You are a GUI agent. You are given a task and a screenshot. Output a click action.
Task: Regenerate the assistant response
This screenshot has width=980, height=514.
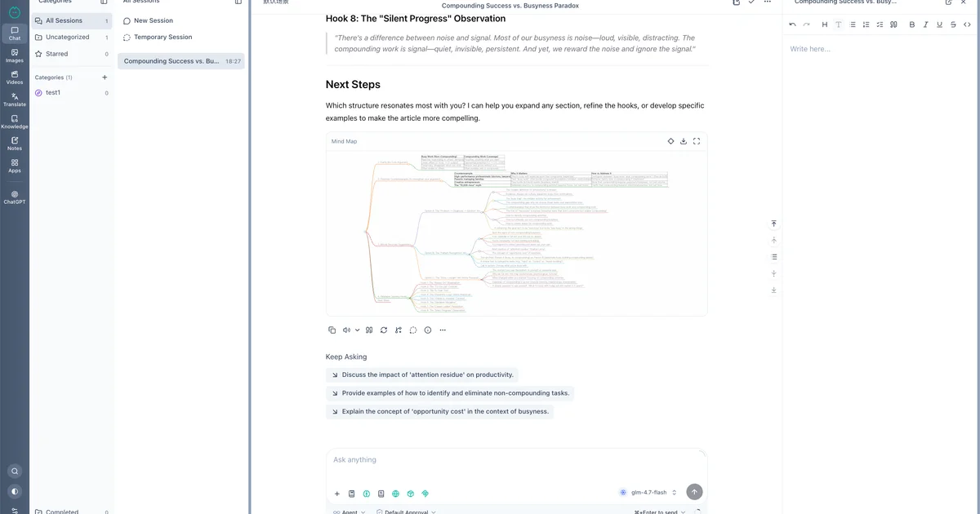click(x=384, y=330)
